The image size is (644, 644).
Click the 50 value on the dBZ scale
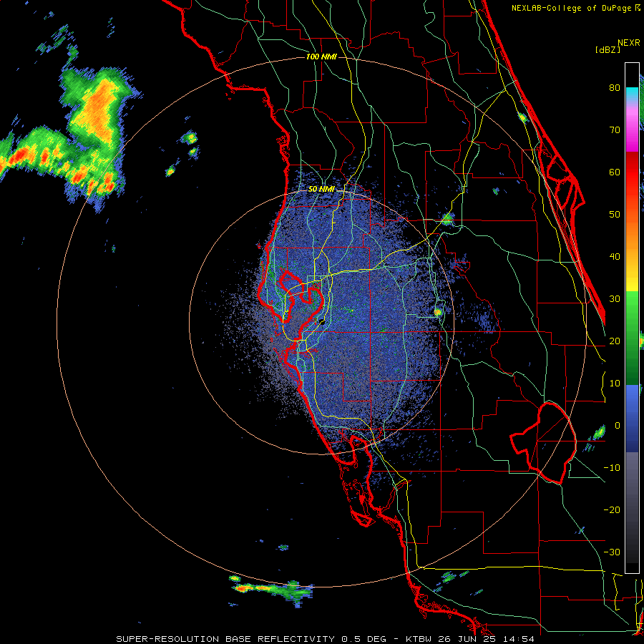615,215
